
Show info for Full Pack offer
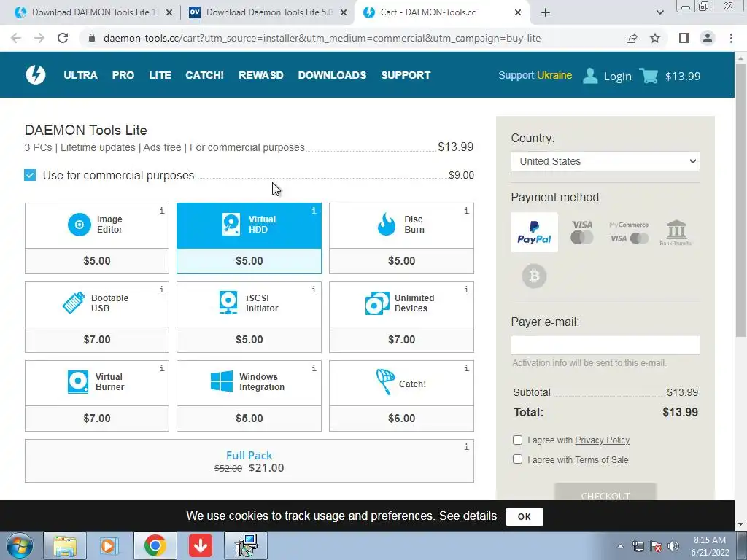[x=466, y=447]
